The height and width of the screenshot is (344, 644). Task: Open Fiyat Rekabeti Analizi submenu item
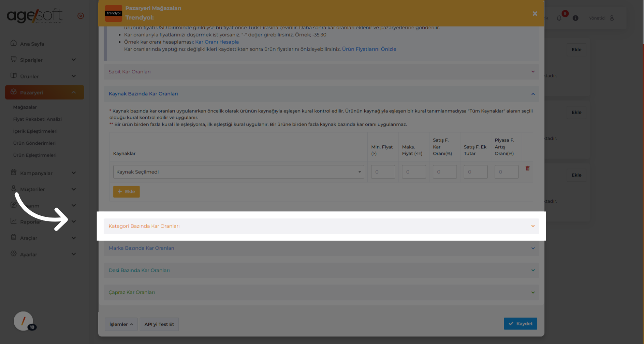[38, 119]
